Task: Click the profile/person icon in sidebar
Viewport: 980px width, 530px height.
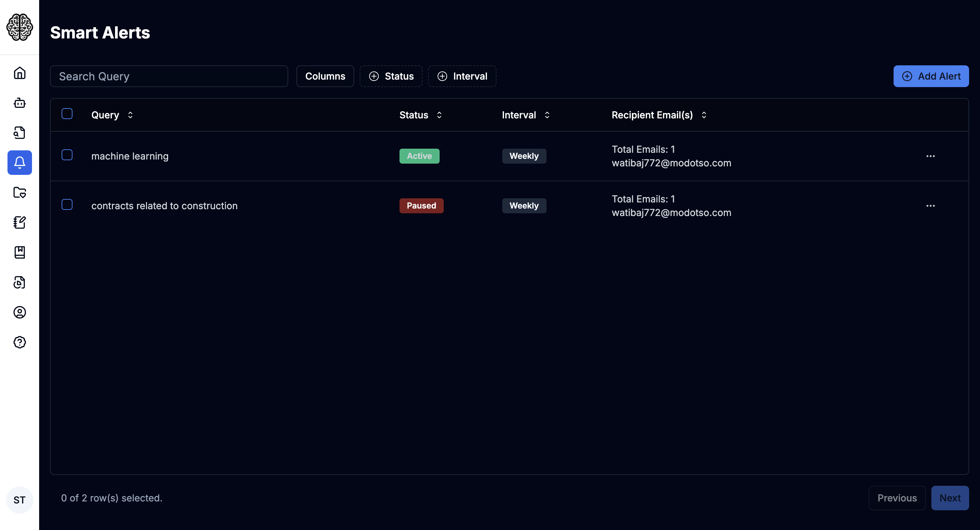Action: 19,313
